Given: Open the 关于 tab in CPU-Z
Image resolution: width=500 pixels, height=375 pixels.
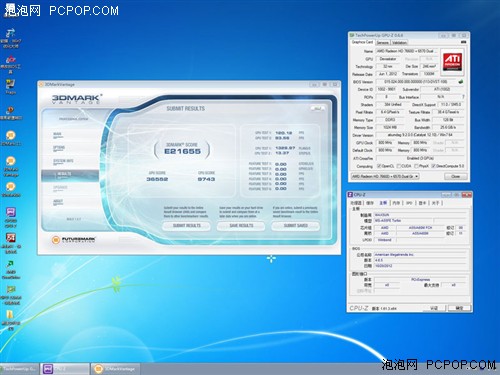Looking at the screenshot, I should point(435,203).
